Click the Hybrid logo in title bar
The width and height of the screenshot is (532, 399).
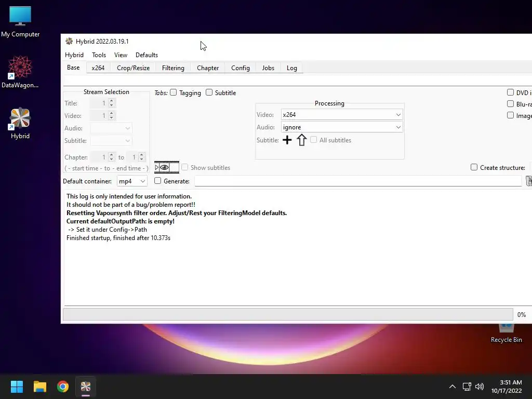69,41
